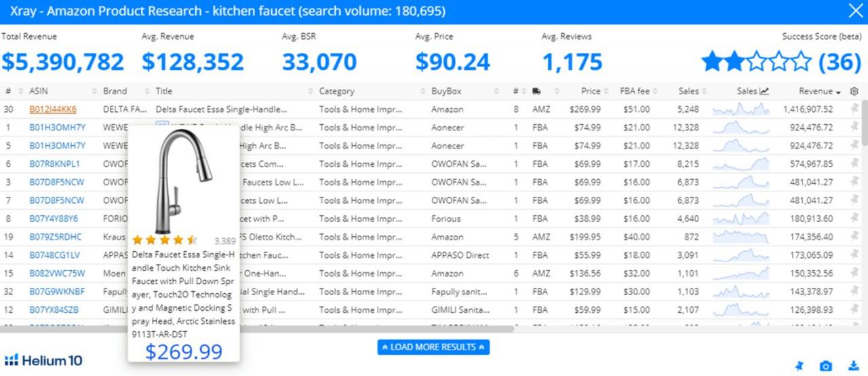Close the Xray panel with the X
This screenshot has height=376, width=868.
click(855, 11)
